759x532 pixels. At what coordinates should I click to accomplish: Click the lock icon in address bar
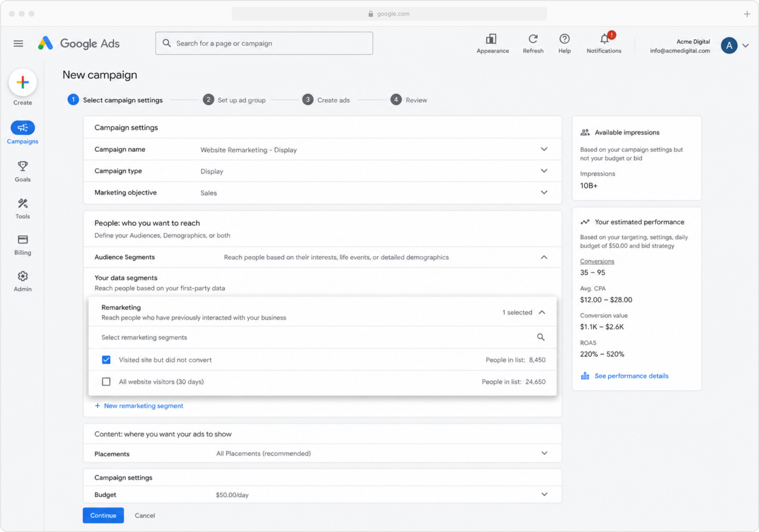(x=371, y=14)
